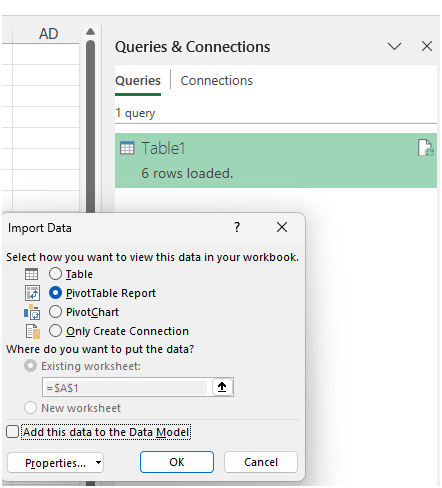442x488 pixels.
Task: Click the =$A$1 cell reference field
Action: click(127, 388)
